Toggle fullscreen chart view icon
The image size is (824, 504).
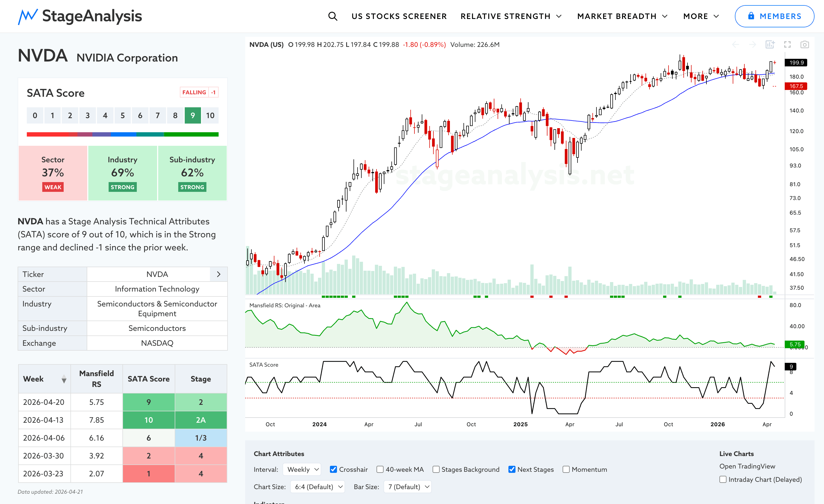(787, 44)
